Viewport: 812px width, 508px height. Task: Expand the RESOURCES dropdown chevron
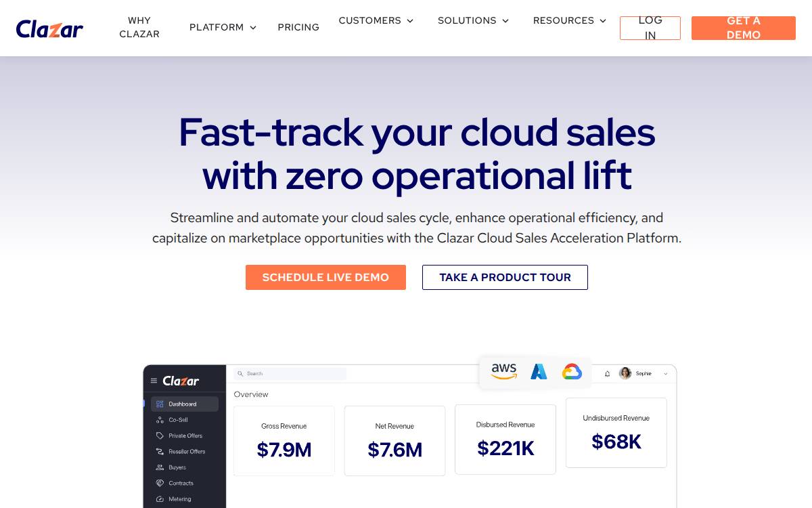coord(603,21)
